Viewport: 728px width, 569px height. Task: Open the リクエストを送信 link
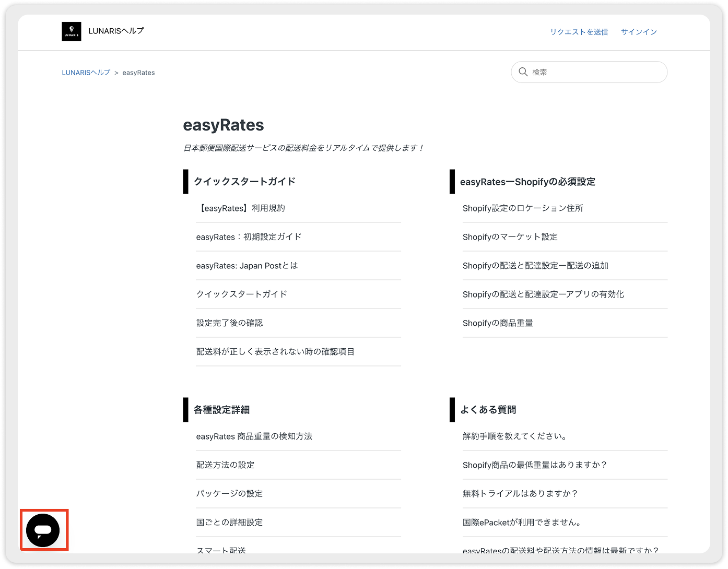579,32
